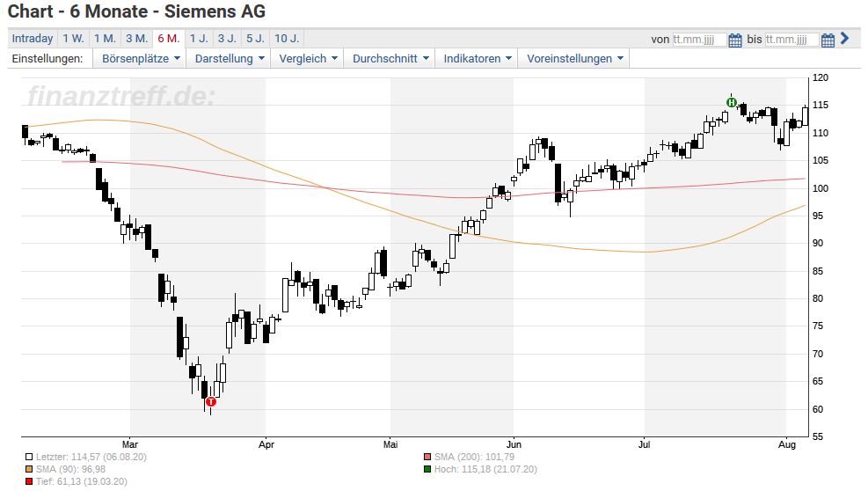Click the 'Chart - 6 Monate - Siemens AG' heading
This screenshot has height=491, width=868.
point(136,11)
